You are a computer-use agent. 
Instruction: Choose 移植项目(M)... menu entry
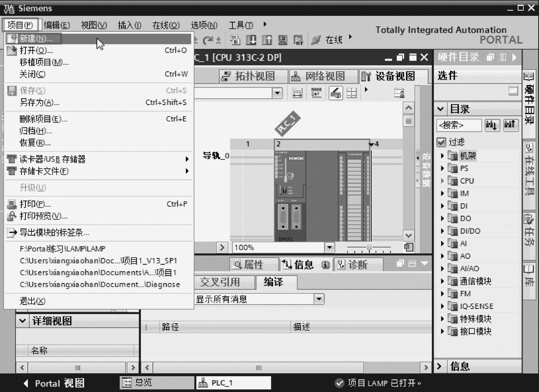click(x=99, y=62)
